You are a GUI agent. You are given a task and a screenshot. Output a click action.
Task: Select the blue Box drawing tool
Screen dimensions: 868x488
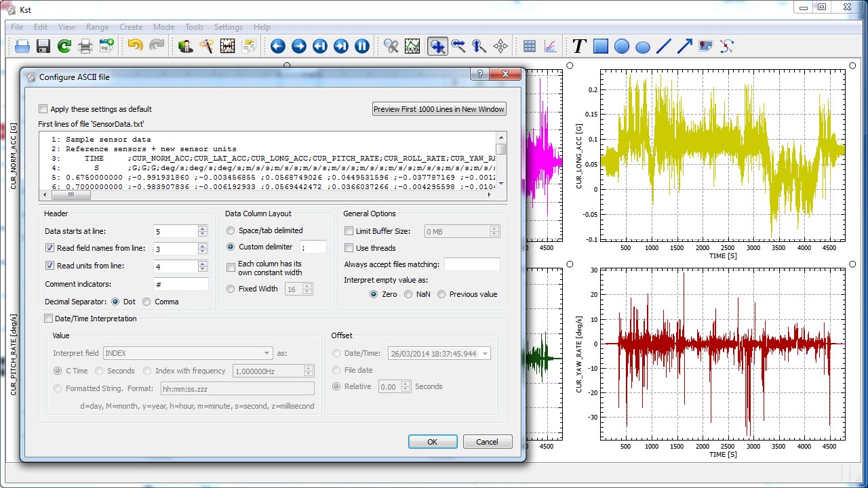coord(600,46)
